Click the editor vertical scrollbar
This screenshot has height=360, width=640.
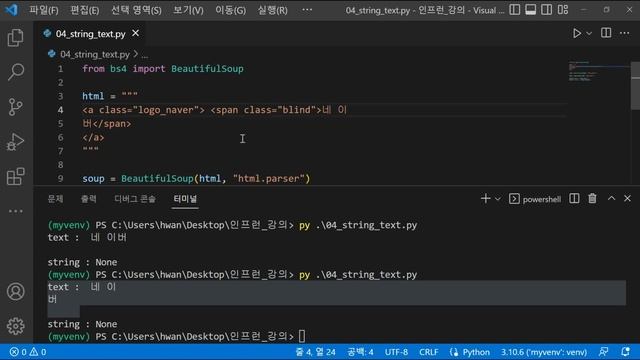click(x=635, y=86)
